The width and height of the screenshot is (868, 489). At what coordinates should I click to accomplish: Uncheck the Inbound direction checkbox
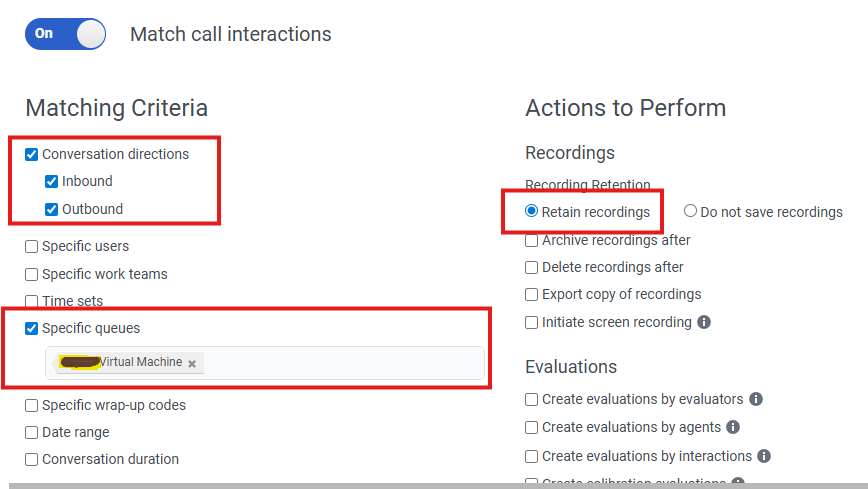[52, 182]
